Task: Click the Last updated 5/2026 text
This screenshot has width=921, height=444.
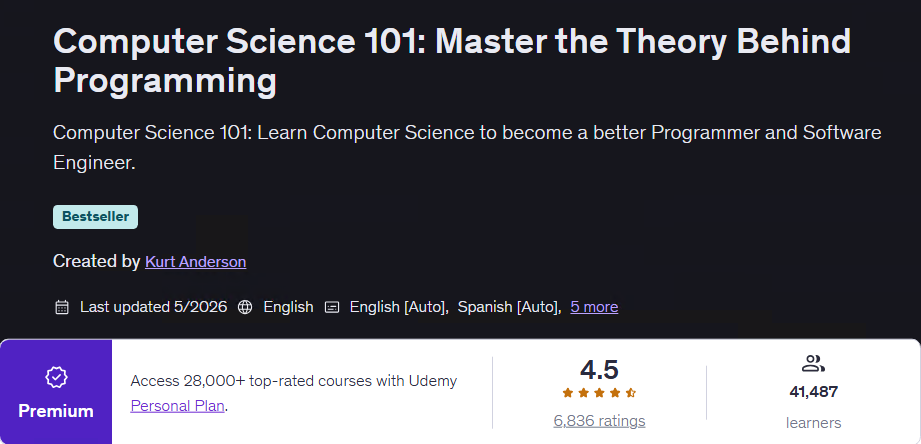Action: (x=153, y=307)
